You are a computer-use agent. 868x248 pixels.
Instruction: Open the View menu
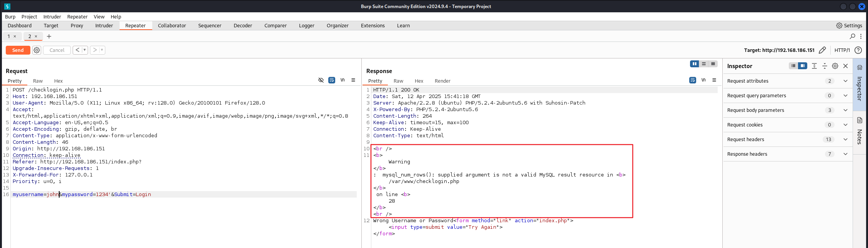99,17
